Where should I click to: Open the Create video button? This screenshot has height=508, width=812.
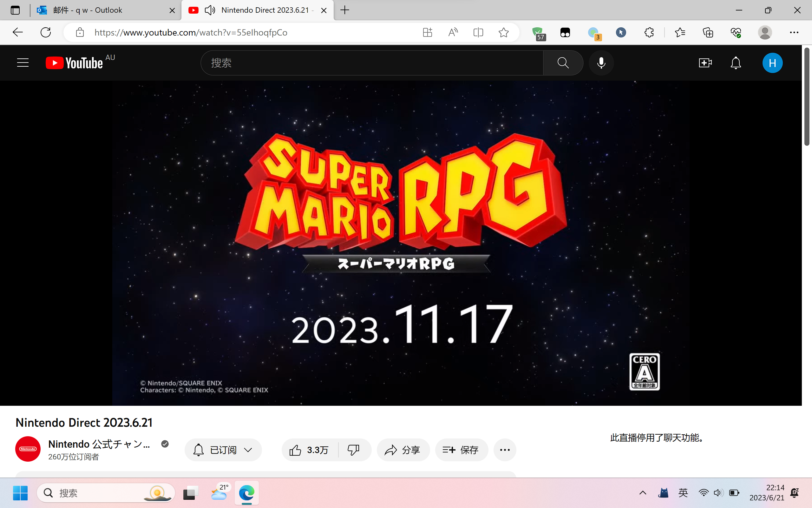tap(705, 63)
